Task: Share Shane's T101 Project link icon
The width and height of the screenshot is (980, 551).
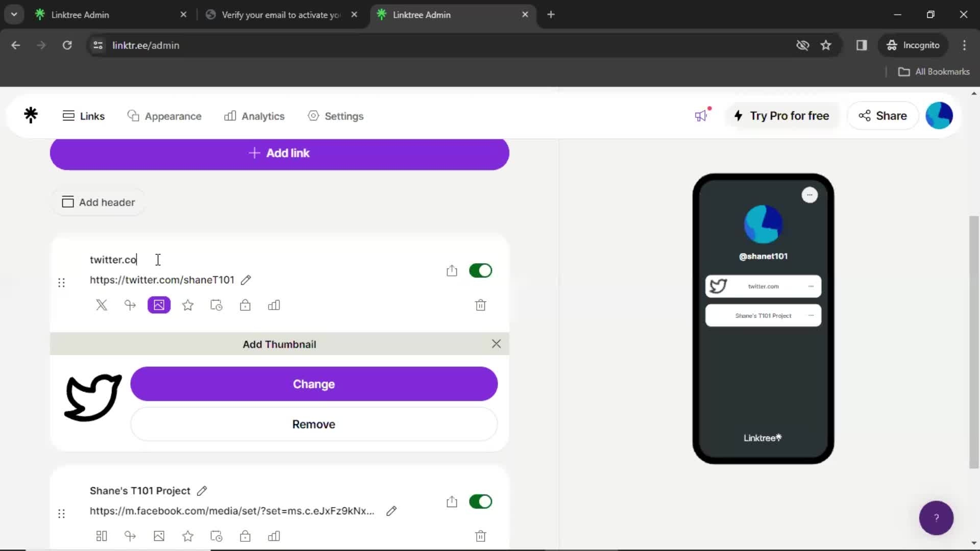Action: pyautogui.click(x=452, y=502)
